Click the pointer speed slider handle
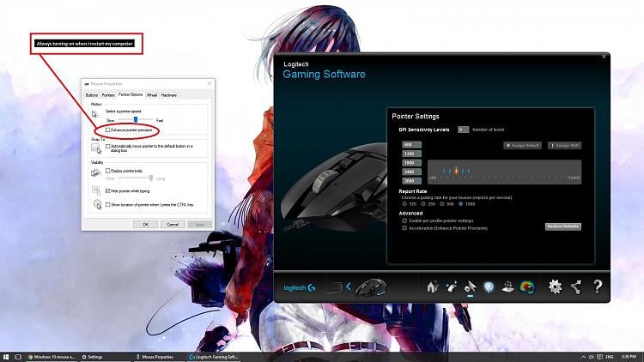This screenshot has width=644, height=362. (136, 119)
